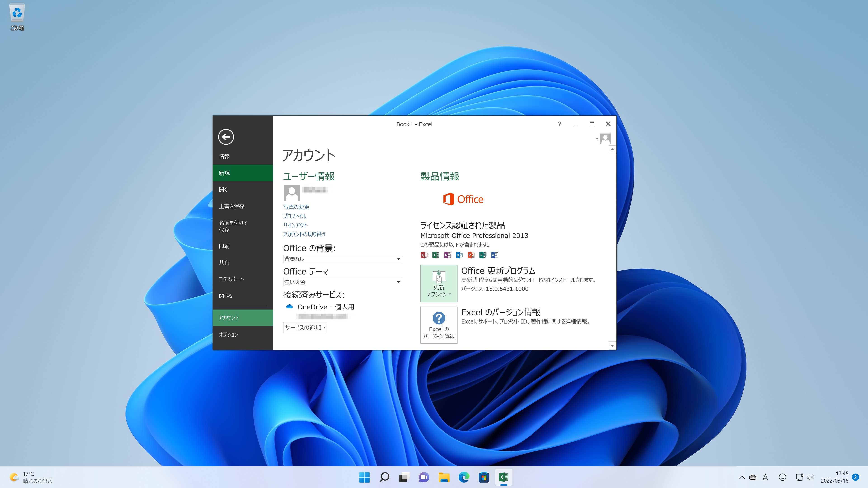This screenshot has height=488, width=868.
Task: Launch Microsoft Edge from the taskbar
Action: 464,477
